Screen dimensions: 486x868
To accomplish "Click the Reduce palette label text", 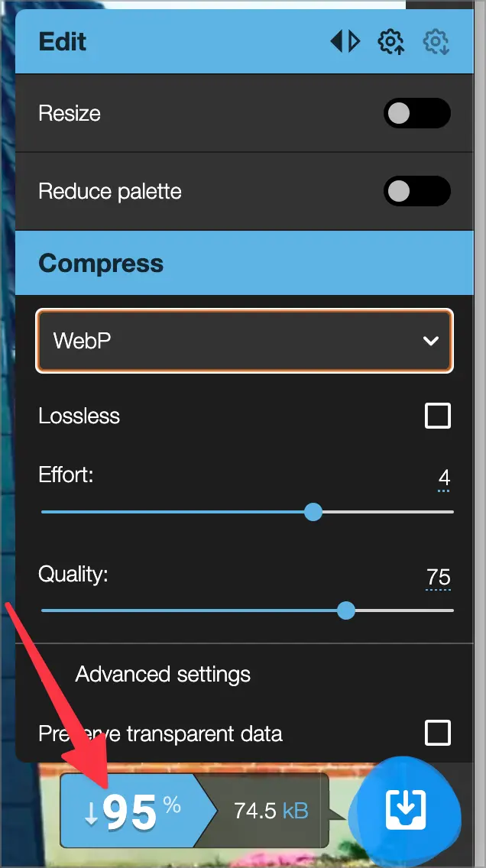I will tap(110, 191).
